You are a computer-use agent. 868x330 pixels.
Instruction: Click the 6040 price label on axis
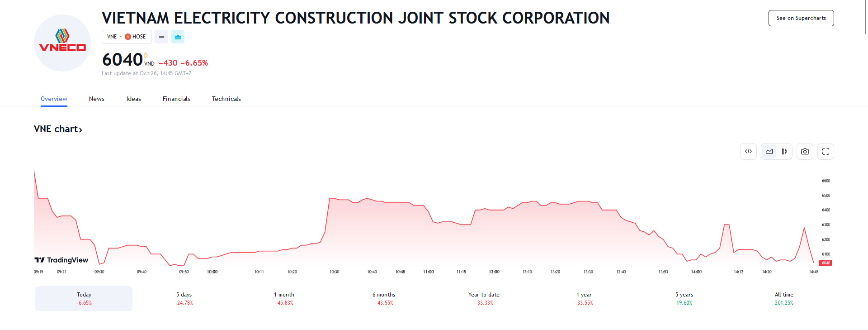tap(826, 263)
